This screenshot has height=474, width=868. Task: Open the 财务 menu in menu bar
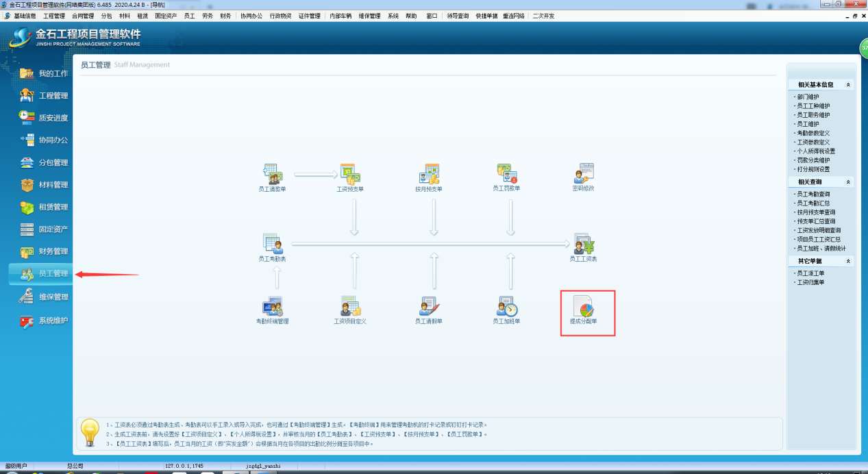coord(225,16)
